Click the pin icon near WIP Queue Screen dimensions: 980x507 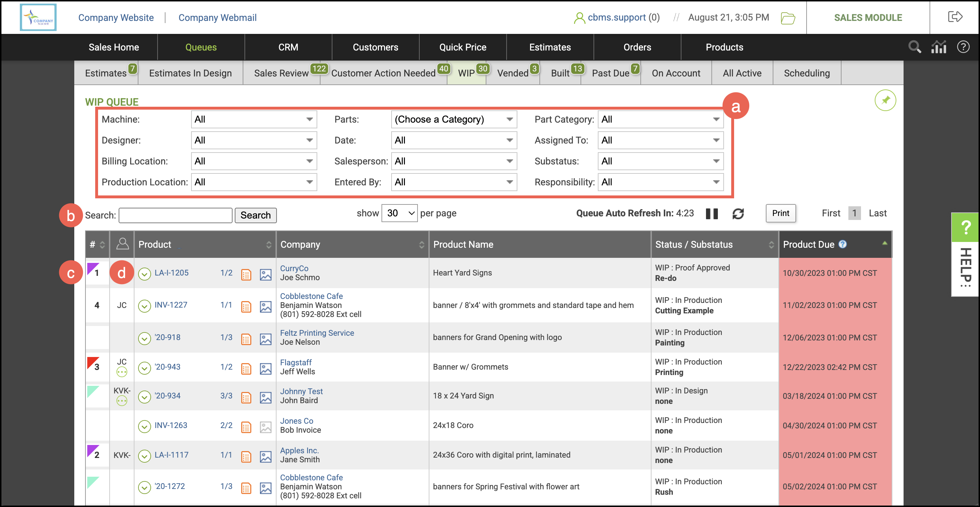click(x=885, y=100)
